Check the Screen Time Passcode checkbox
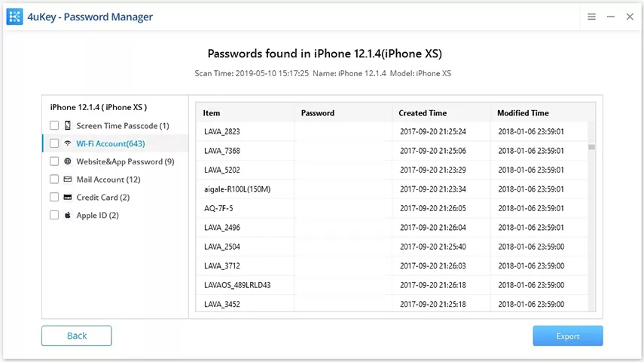 tap(54, 125)
